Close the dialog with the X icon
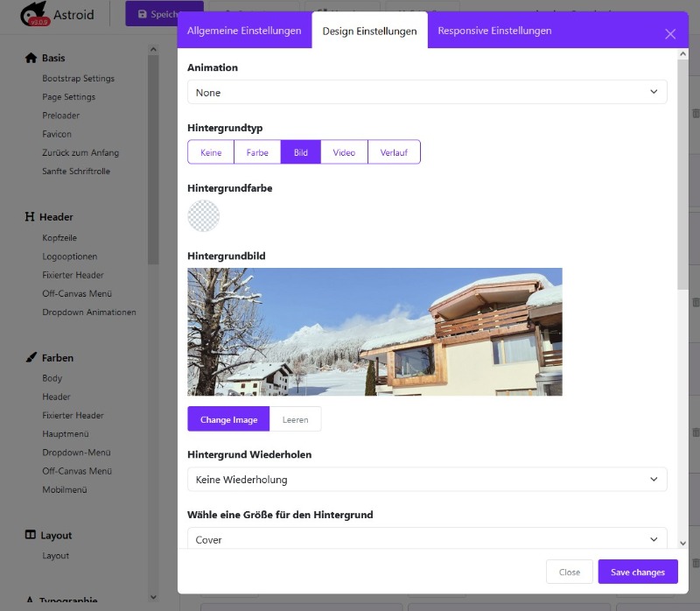 670,34
